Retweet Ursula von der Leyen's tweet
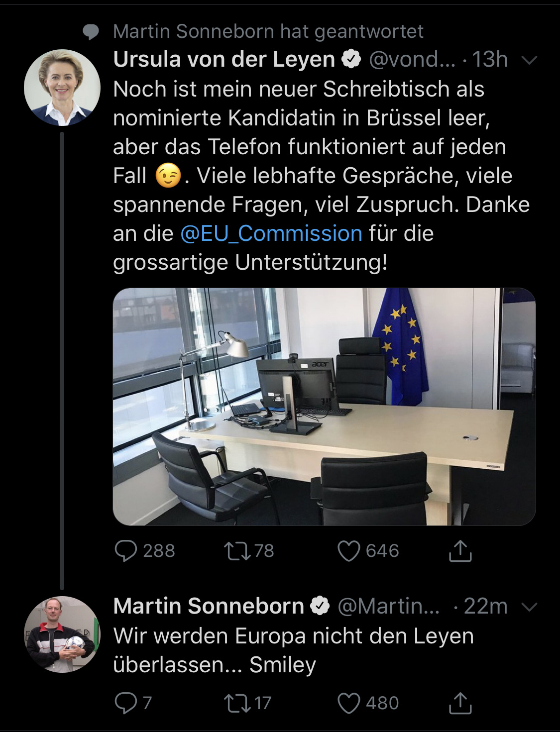 (237, 551)
